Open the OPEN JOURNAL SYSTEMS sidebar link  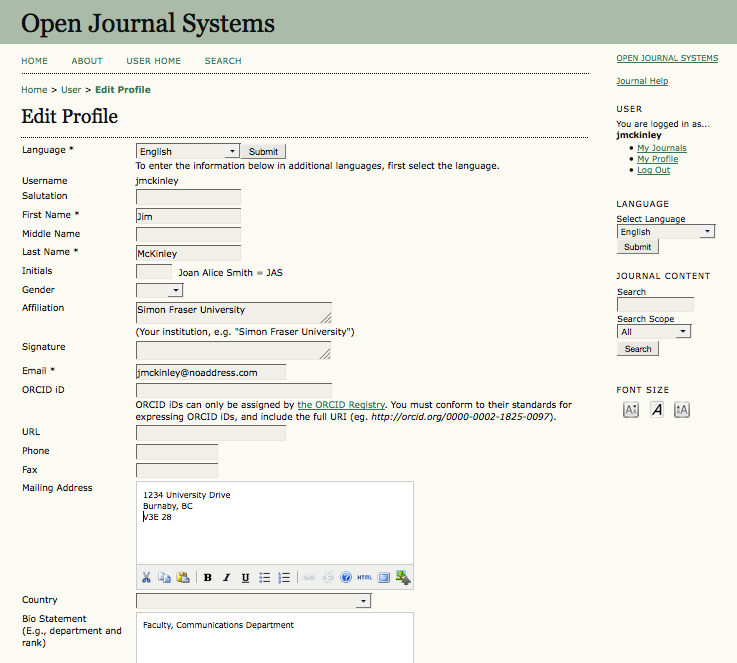pos(667,58)
